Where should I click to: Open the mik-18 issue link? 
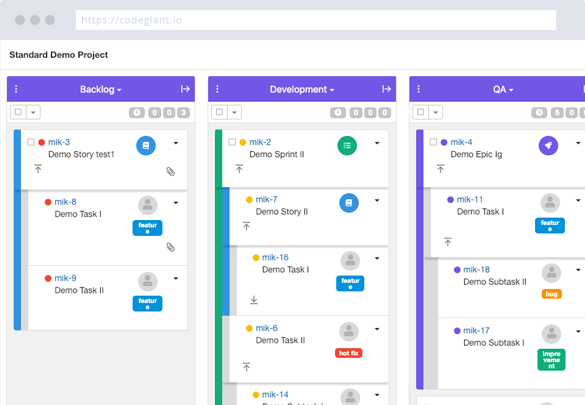pyautogui.click(x=476, y=269)
